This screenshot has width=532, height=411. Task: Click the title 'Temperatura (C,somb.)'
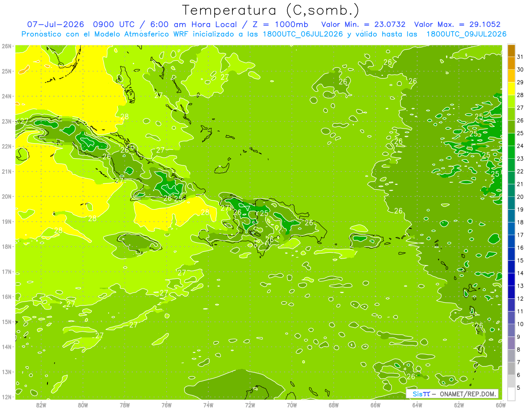(270, 10)
